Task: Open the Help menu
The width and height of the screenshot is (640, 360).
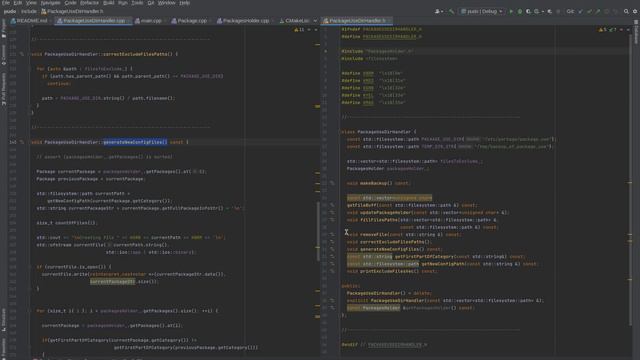Action: point(184,3)
